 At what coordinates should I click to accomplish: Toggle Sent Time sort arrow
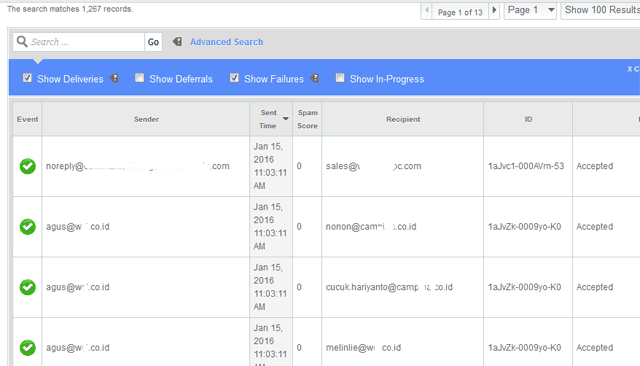286,119
